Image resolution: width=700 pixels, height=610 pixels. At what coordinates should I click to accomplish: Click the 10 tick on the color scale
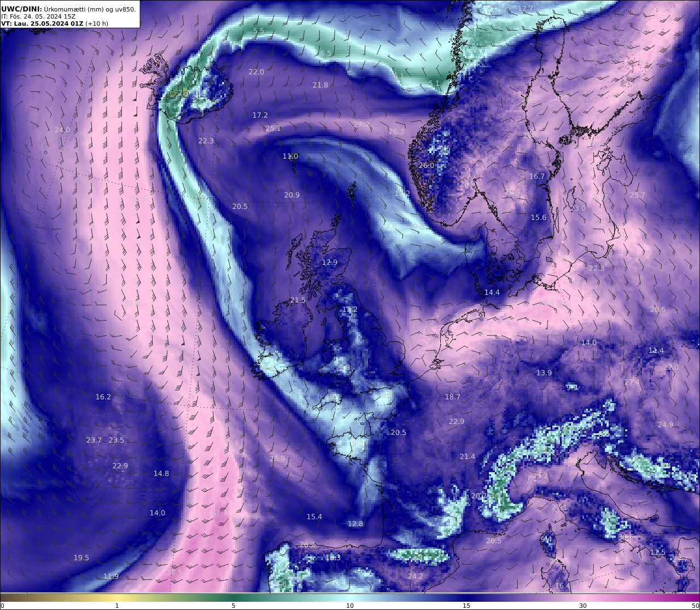(x=350, y=606)
